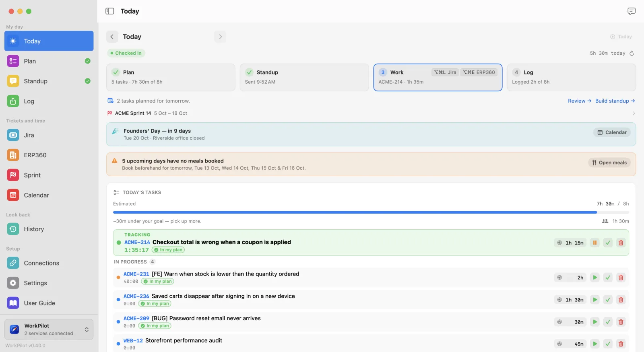644x352 pixels.
Task: Mark ACME-214 as done
Action: (608, 243)
